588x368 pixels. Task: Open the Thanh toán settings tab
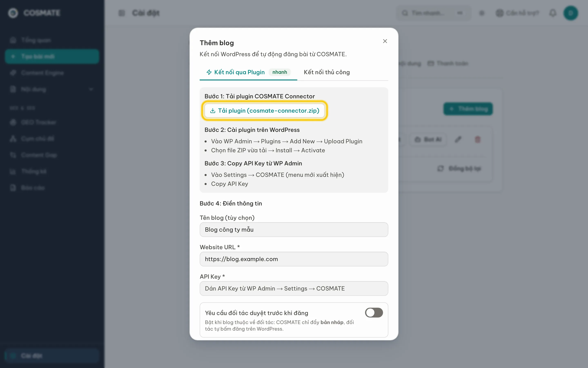(x=448, y=63)
